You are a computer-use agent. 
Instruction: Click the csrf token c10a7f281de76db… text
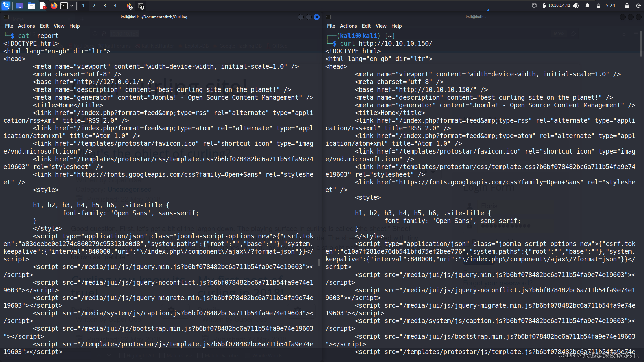(403, 251)
